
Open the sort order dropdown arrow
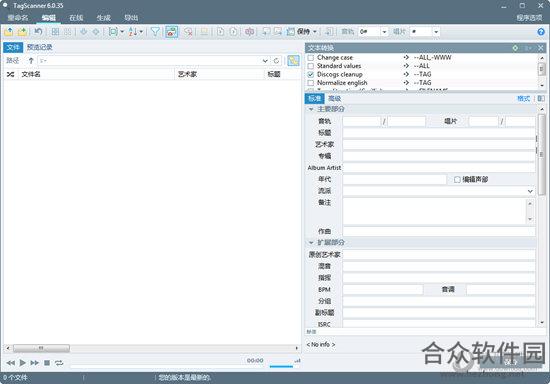click(141, 32)
